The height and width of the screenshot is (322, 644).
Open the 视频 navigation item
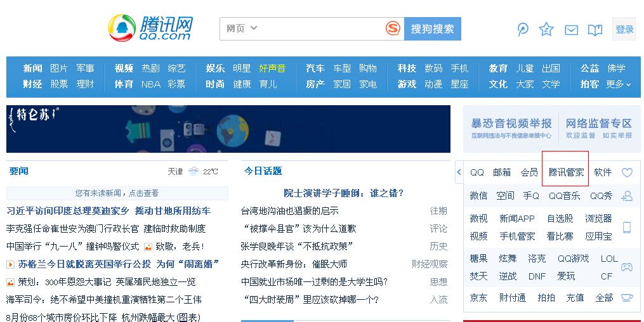[x=124, y=68]
